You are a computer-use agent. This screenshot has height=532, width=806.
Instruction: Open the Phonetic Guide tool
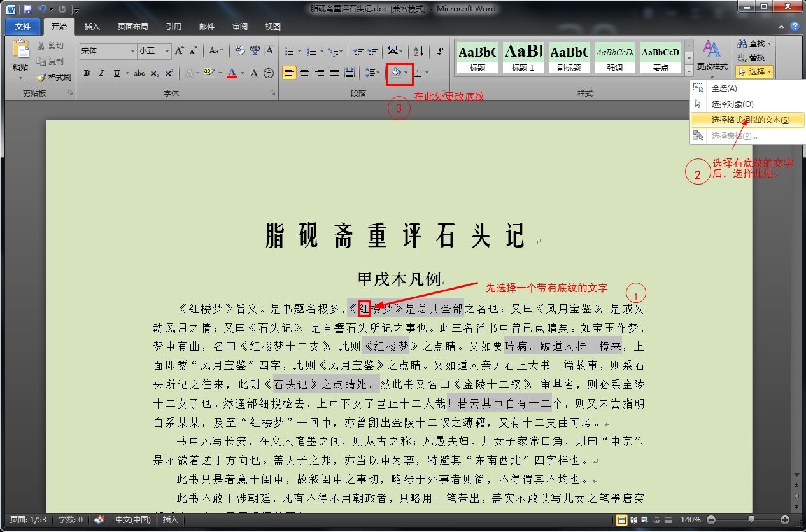[x=255, y=52]
